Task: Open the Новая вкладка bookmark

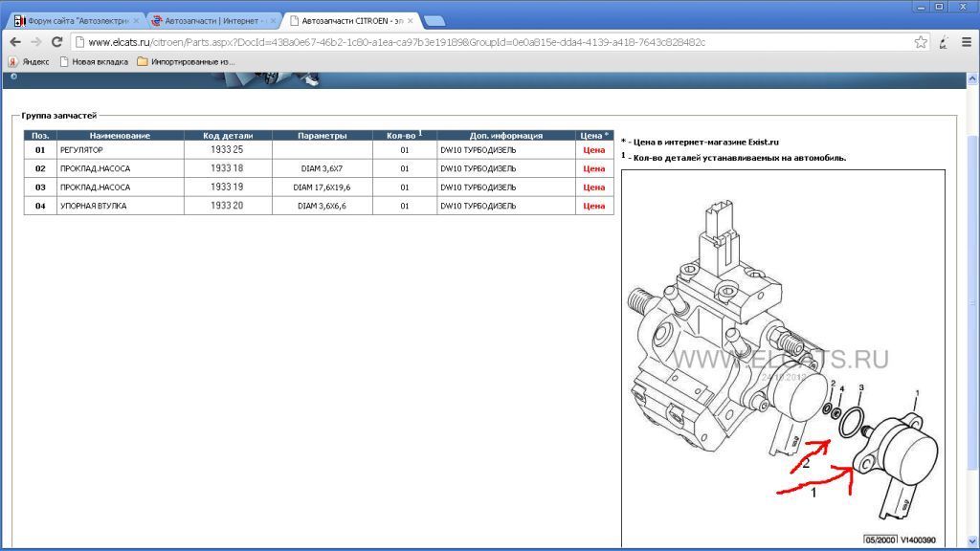Action: point(94,62)
